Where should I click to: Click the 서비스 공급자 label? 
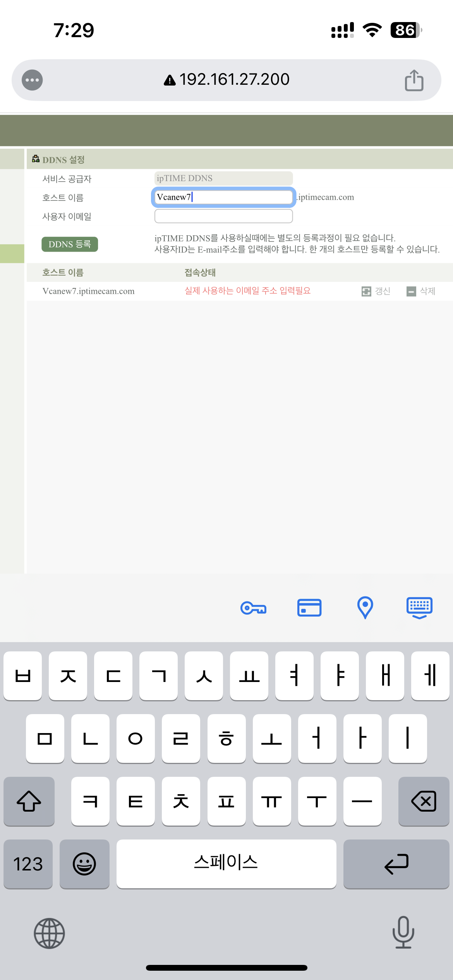(67, 179)
